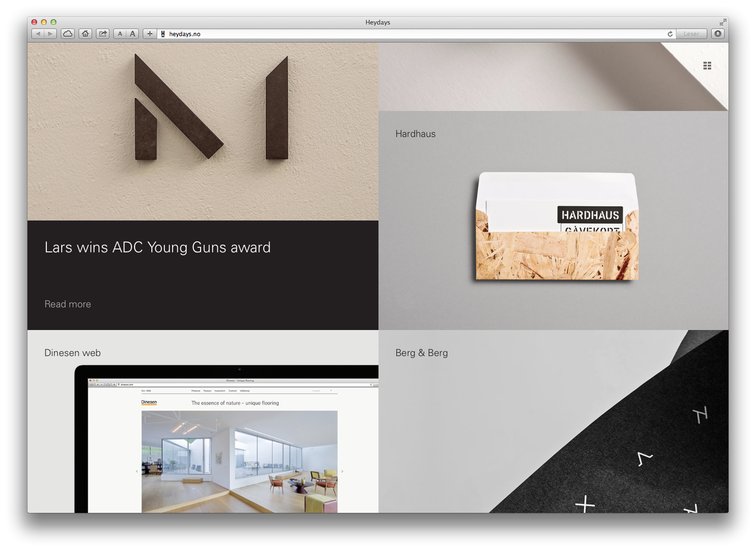
Task: View the Dinesen website laptop screenshot
Action: 227,439
